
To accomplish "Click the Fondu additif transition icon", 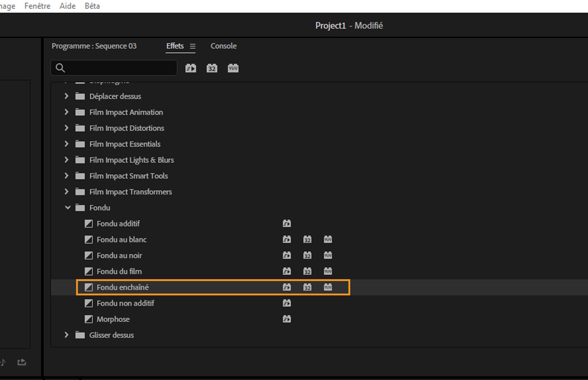I will (89, 224).
